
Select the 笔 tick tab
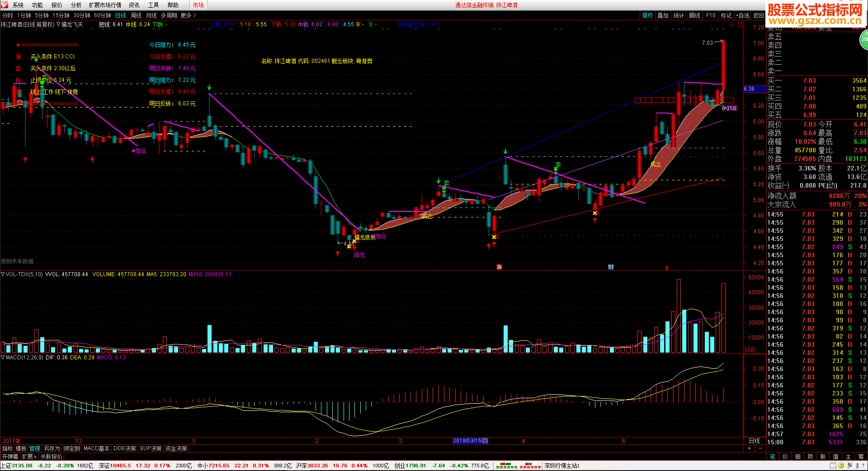click(773, 457)
